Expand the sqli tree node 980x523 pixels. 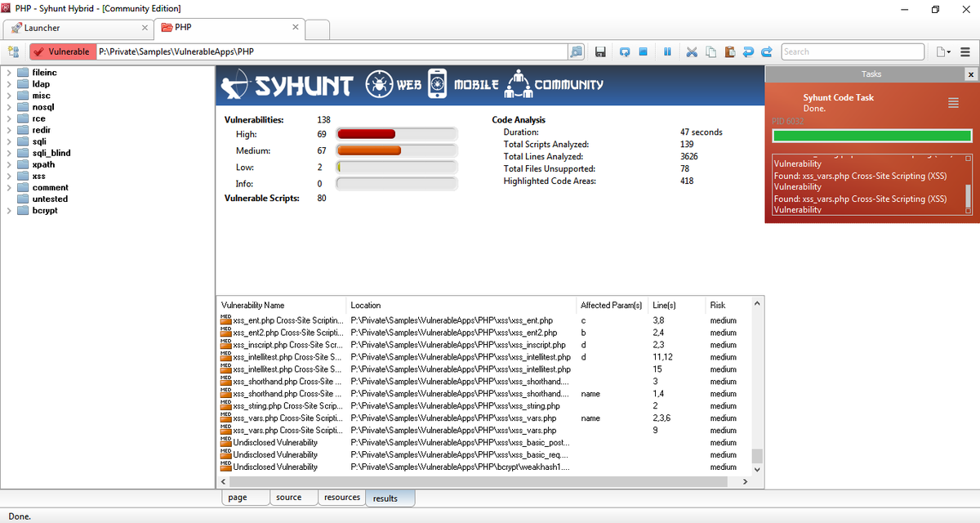tap(8, 141)
